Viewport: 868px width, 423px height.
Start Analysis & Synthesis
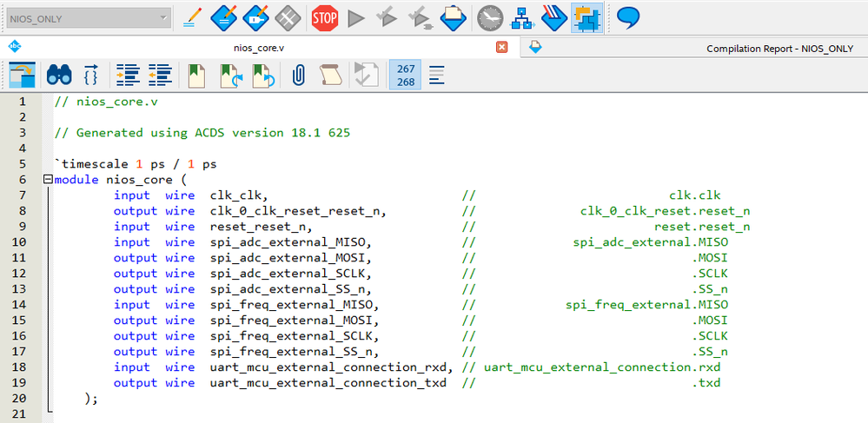[x=387, y=19]
